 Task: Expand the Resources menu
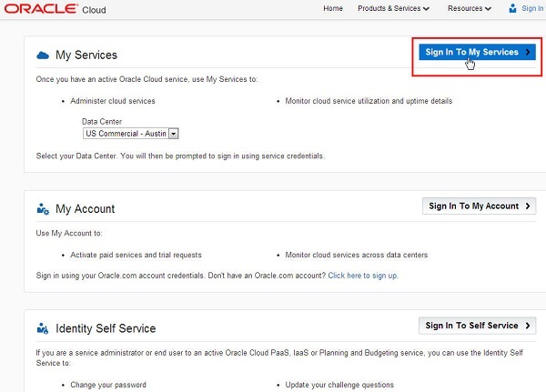pos(469,9)
